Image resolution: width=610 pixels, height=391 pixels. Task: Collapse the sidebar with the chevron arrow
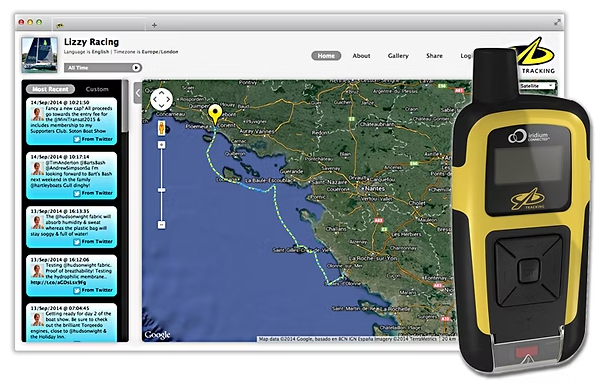(138, 93)
